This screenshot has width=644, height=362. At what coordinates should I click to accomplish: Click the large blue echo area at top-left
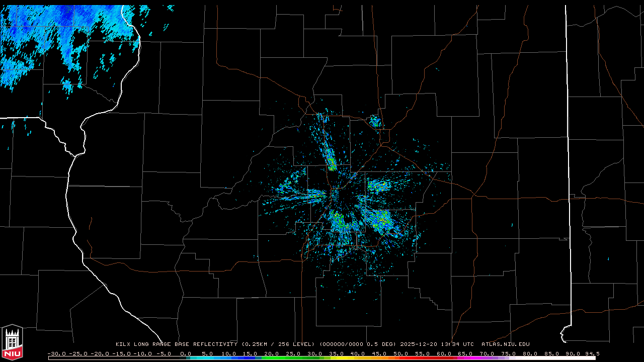[60, 35]
